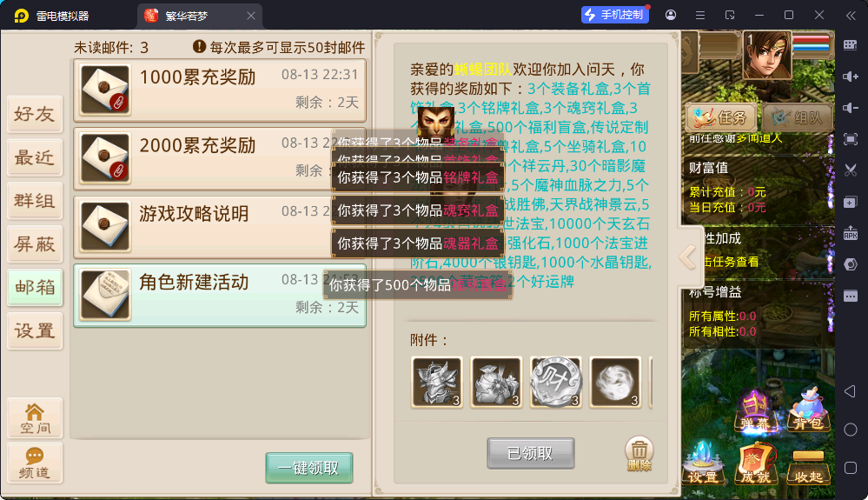868x500 pixels.
Task: Collapse side panel with left arrow
Action: pyautogui.click(x=688, y=257)
